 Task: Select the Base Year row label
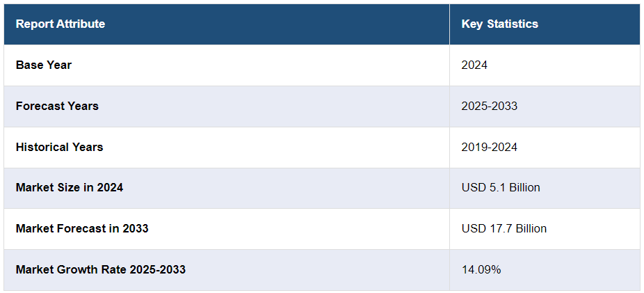click(x=44, y=65)
